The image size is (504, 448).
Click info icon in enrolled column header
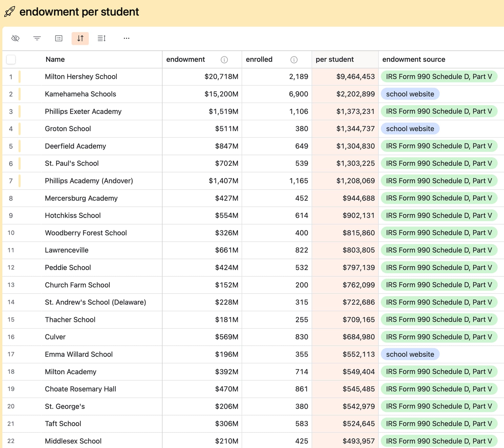coord(294,60)
